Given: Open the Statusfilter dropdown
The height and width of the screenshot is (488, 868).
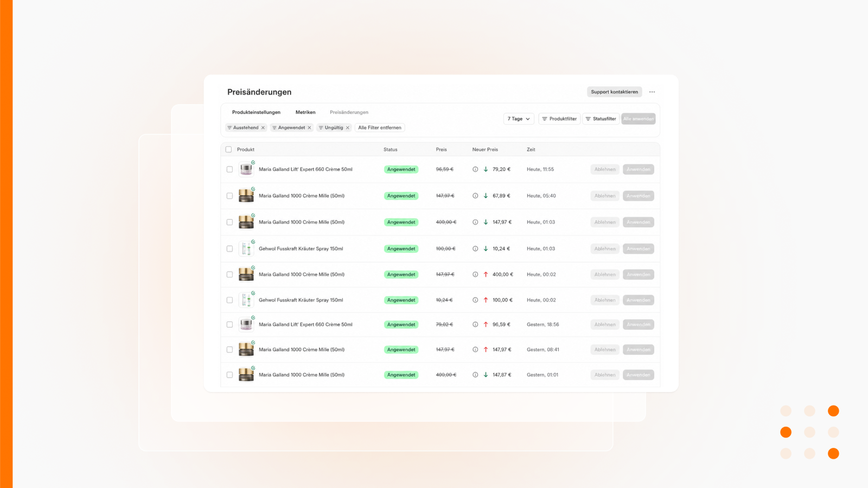Looking at the screenshot, I should pos(601,119).
